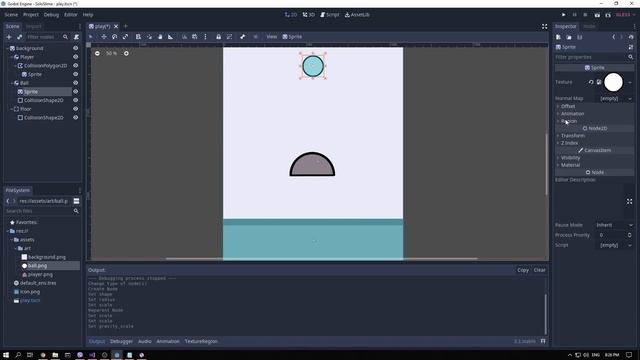This screenshot has width=640, height=360.
Task: Stop the running scene
Action: (585, 15)
